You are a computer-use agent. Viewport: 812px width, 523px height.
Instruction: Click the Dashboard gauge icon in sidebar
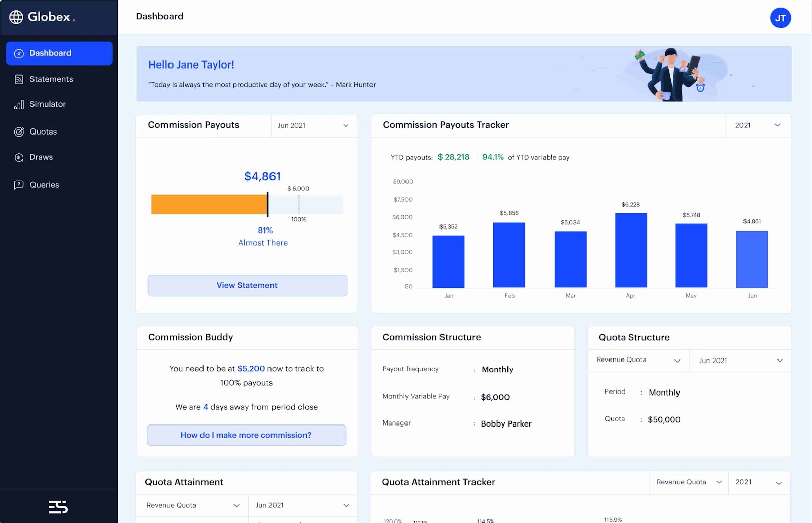pyautogui.click(x=19, y=53)
